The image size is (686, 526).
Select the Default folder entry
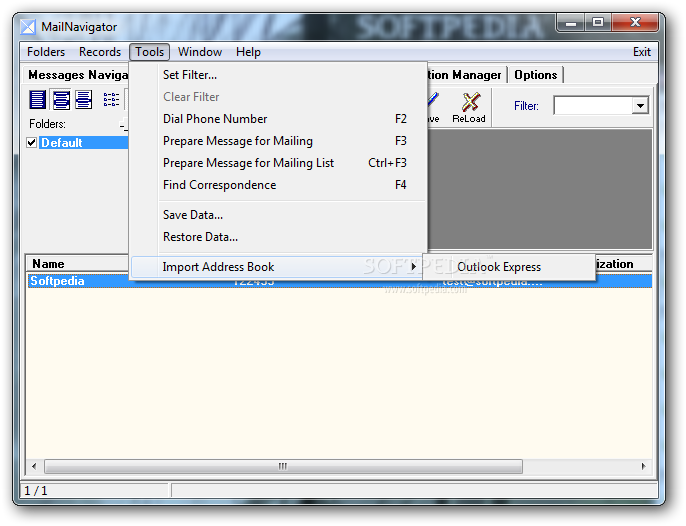click(83, 143)
